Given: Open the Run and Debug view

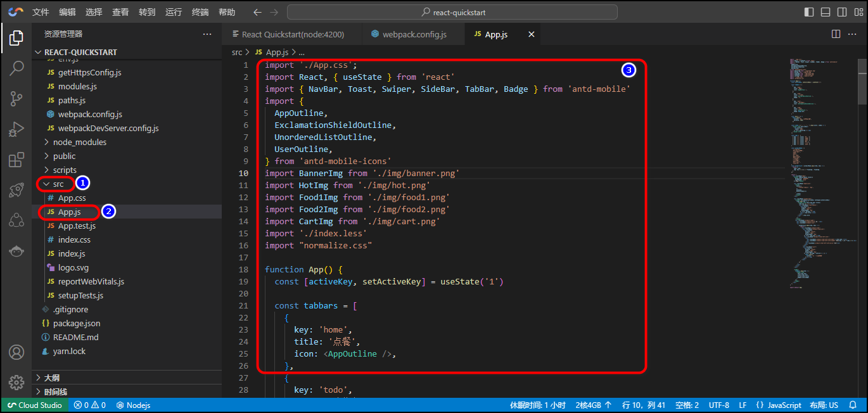Looking at the screenshot, I should coord(16,130).
